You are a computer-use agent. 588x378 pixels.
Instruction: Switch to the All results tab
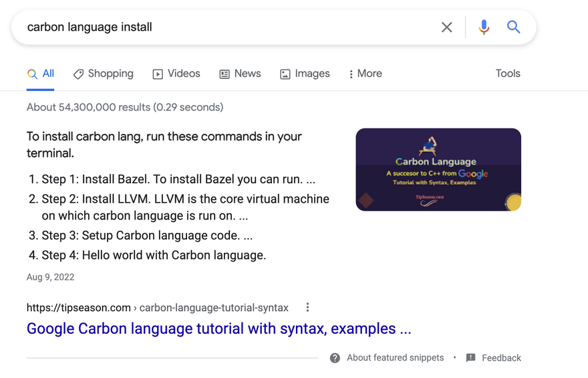41,74
